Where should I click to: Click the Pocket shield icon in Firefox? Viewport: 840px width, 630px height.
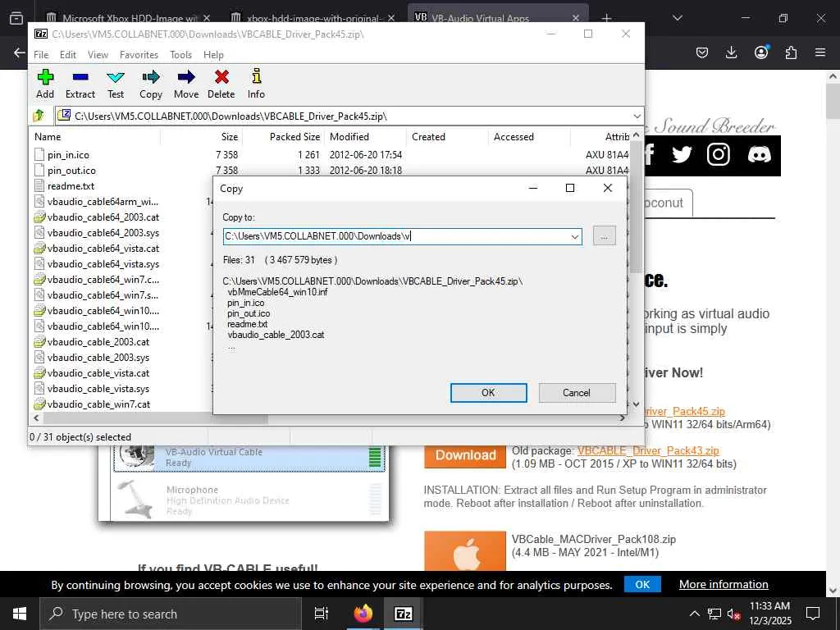pyautogui.click(x=702, y=52)
